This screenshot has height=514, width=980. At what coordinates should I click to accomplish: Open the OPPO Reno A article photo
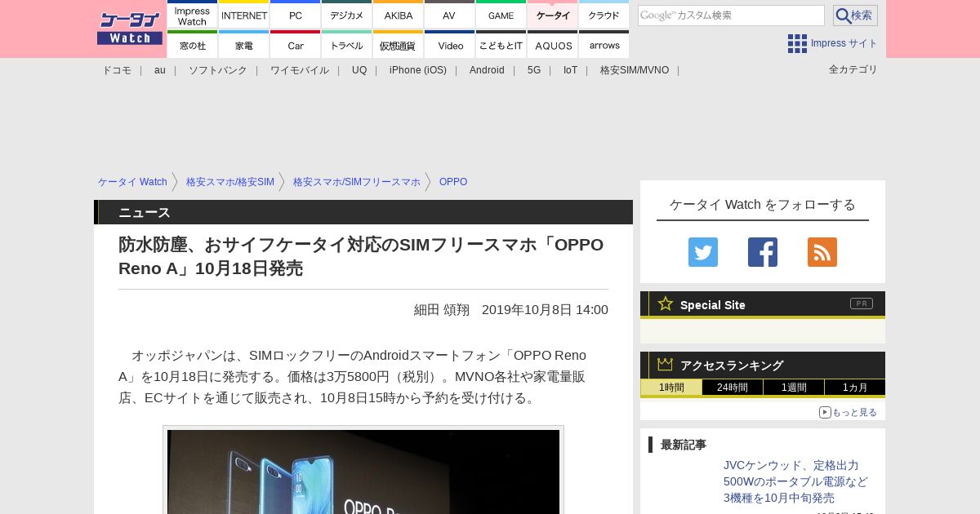click(363, 472)
